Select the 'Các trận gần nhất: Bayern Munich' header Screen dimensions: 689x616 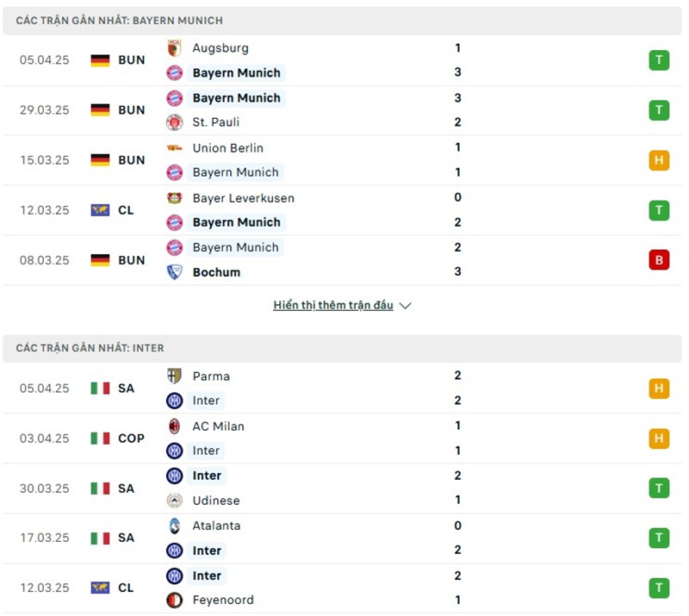pyautogui.click(x=119, y=20)
